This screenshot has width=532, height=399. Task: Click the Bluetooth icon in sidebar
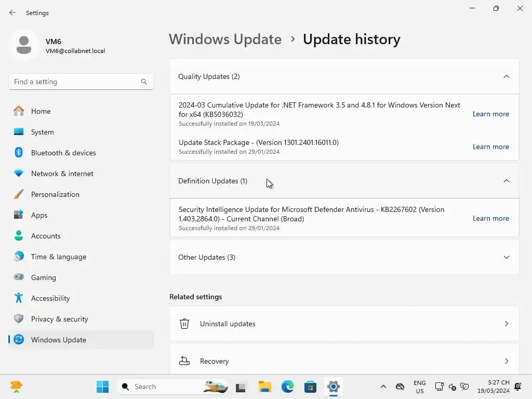coord(19,152)
